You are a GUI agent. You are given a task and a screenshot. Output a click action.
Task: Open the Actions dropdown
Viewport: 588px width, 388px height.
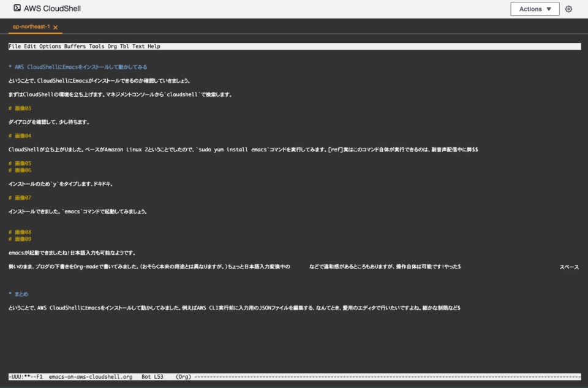pos(535,9)
